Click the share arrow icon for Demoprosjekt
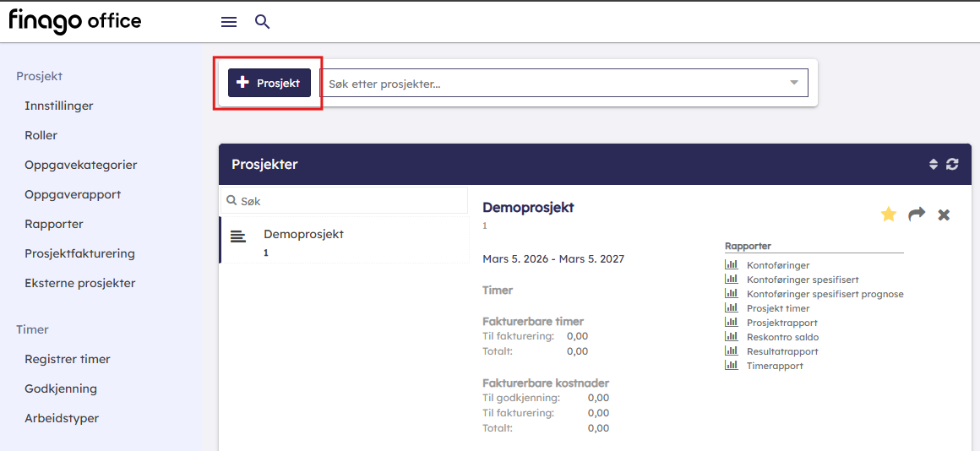980x451 pixels. point(917,215)
